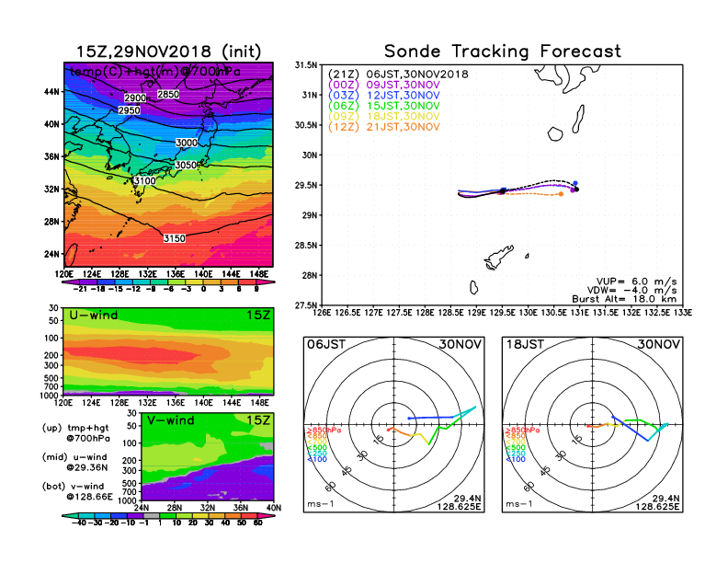This screenshot has width=728, height=563.
Task: Select blue legend entry "(03Z) 12JST,30NOV"
Action: (x=384, y=96)
